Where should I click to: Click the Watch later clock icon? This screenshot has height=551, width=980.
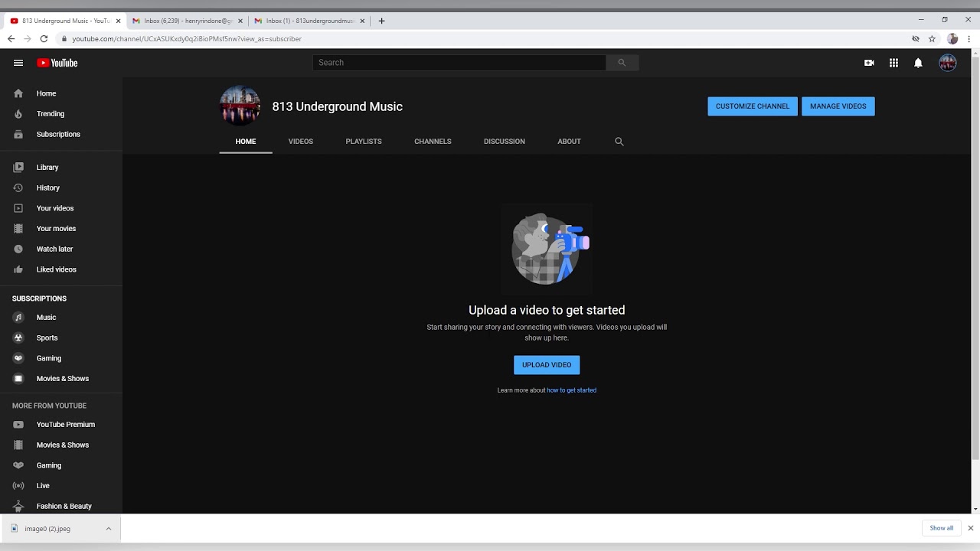pyautogui.click(x=18, y=249)
